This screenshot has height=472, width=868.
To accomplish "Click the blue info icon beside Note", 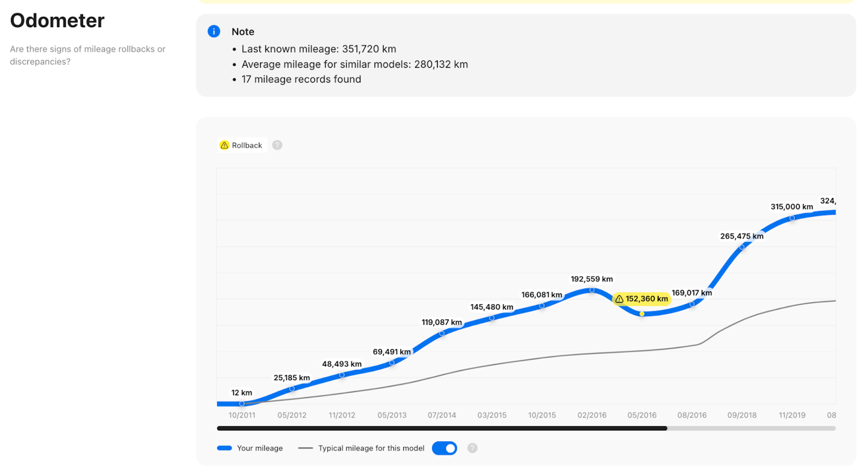I will click(214, 31).
